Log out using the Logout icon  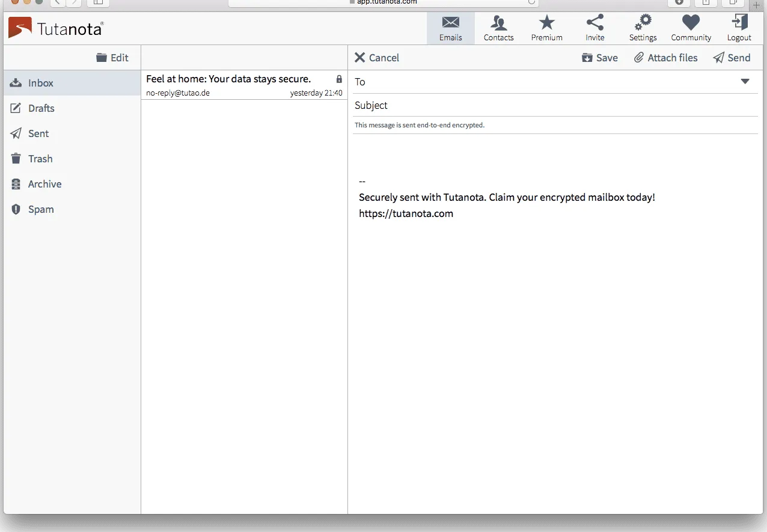739,24
